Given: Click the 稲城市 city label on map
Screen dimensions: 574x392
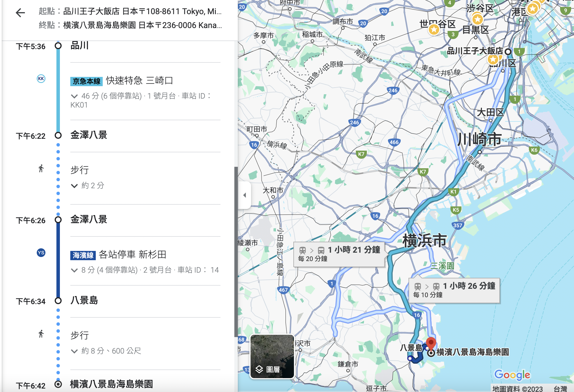Looking at the screenshot, I should click(312, 34).
